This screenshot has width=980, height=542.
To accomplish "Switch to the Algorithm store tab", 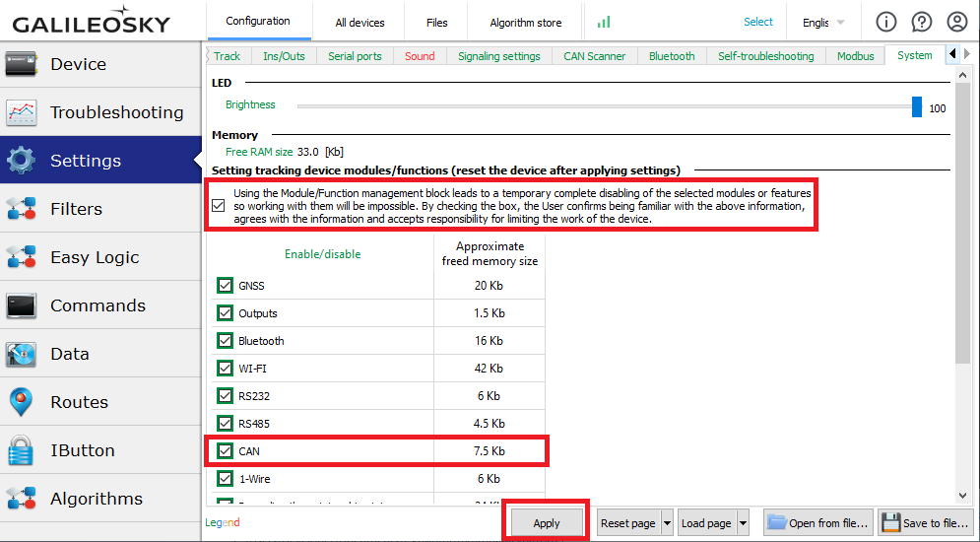I will 526,23.
